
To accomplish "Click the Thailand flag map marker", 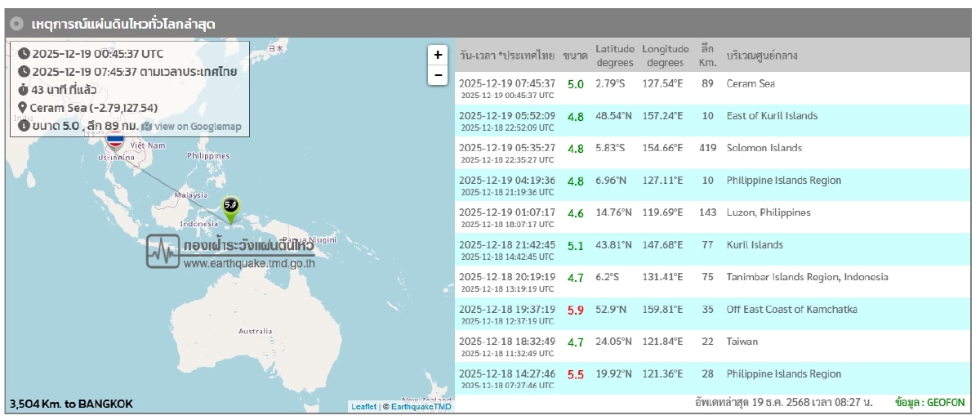I will pos(115,140).
